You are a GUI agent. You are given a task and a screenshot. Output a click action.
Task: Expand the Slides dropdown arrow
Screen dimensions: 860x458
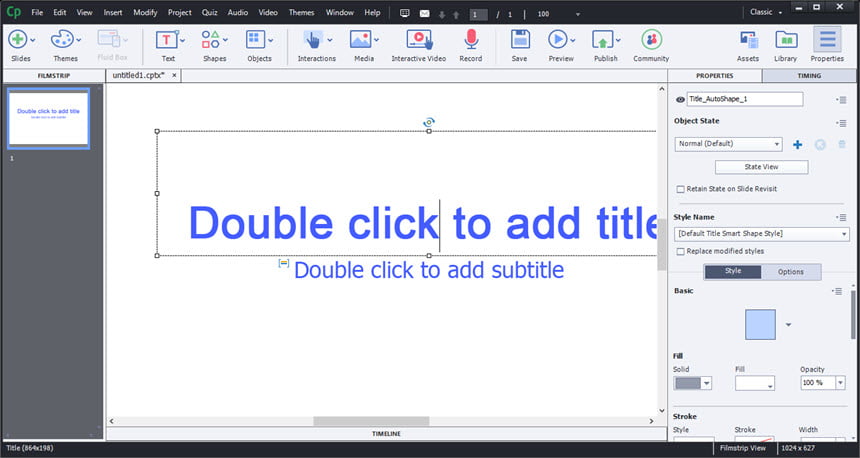coord(33,39)
